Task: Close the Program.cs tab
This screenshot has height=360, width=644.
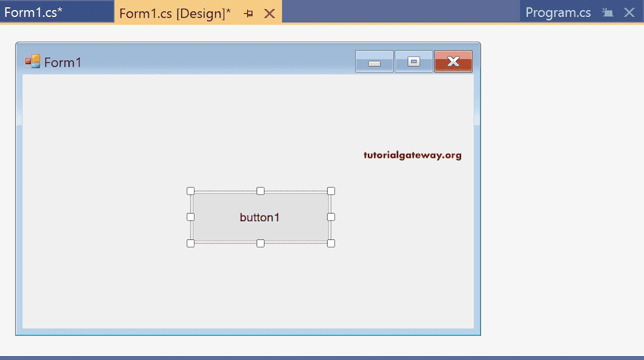Action: coord(629,13)
